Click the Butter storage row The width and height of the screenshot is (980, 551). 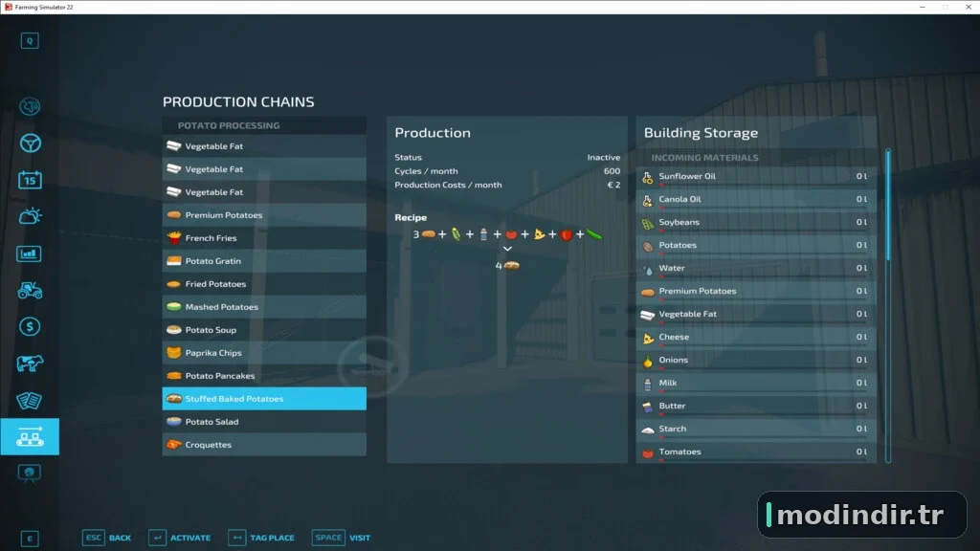756,406
